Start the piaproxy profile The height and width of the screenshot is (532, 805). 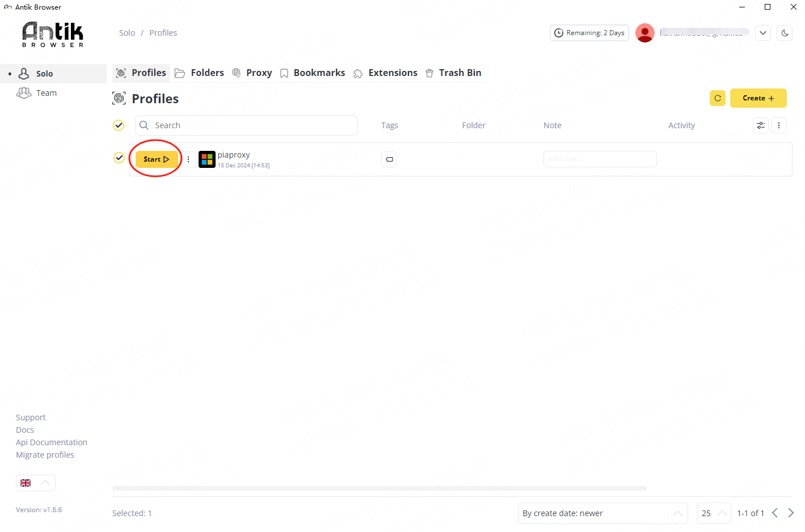pyautogui.click(x=157, y=159)
